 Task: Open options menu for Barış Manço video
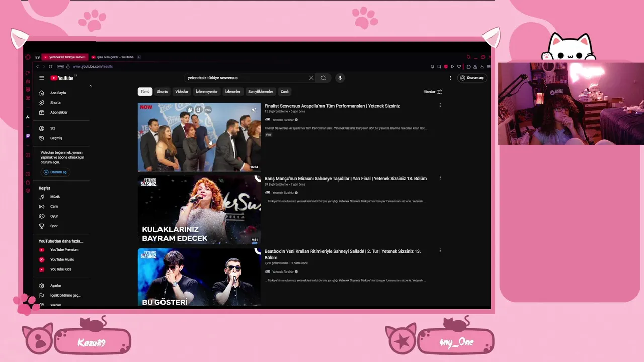point(440,178)
